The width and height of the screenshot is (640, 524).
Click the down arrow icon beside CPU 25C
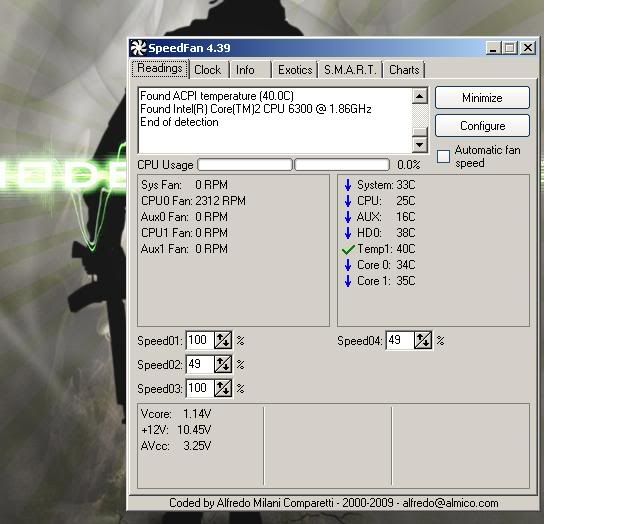pos(348,201)
